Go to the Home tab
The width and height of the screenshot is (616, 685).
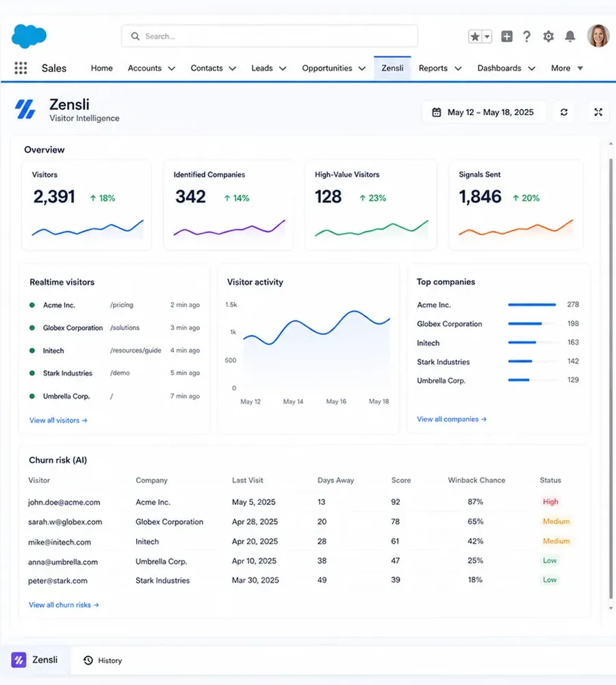[102, 68]
